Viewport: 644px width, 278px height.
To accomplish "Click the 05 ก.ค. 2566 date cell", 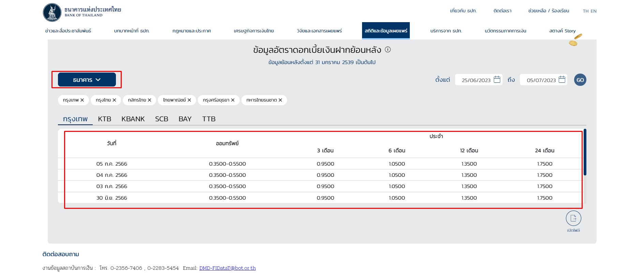I will (111, 164).
